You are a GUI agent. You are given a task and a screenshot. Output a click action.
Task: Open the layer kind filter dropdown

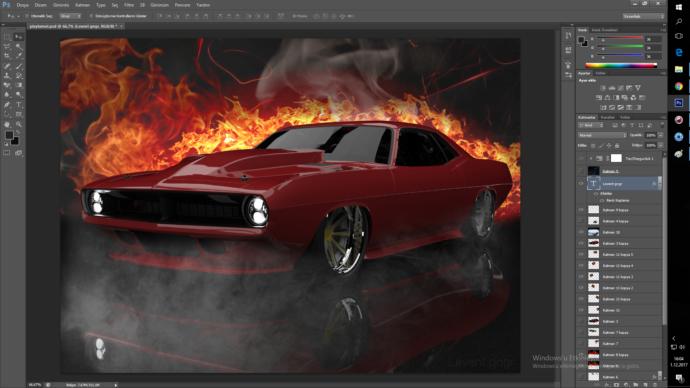[591, 126]
